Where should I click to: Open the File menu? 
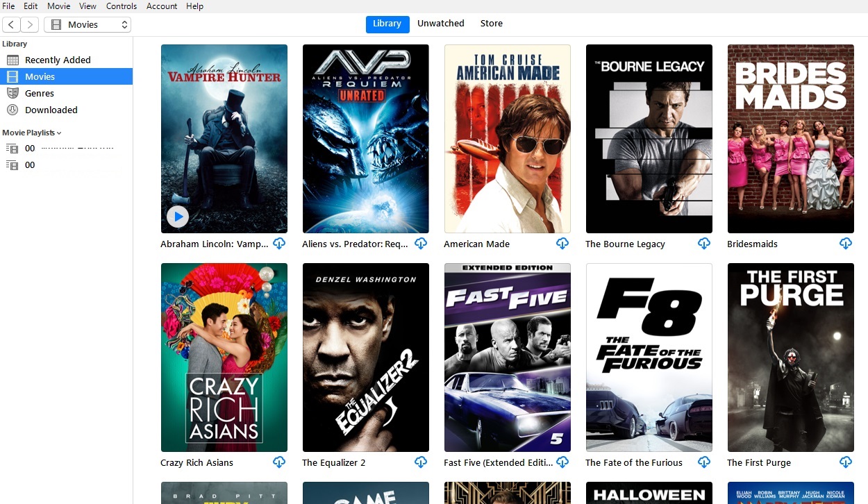point(8,6)
